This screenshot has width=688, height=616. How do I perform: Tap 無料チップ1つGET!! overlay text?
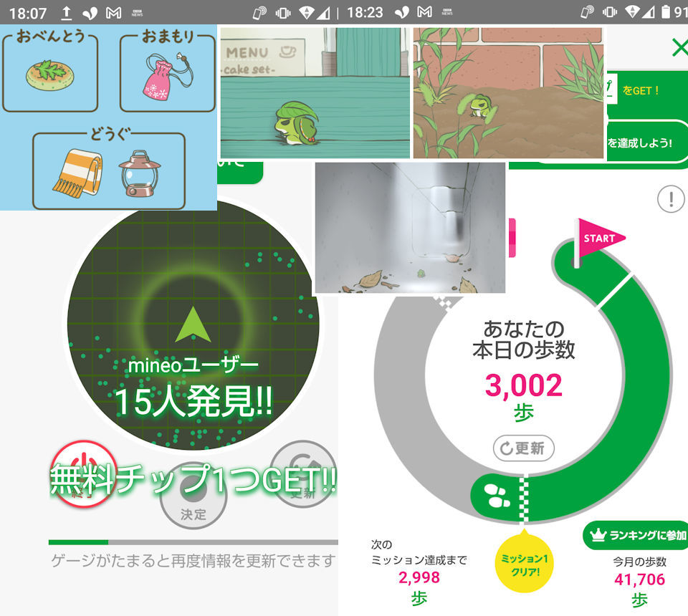pyautogui.click(x=193, y=480)
